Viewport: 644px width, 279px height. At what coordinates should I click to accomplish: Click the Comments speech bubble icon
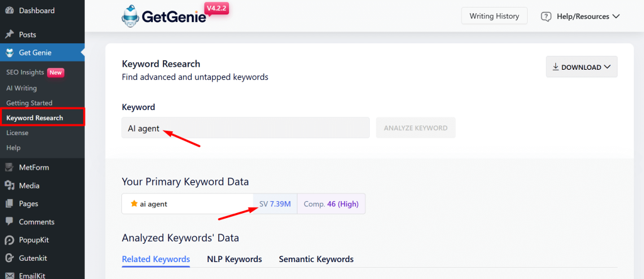9,222
